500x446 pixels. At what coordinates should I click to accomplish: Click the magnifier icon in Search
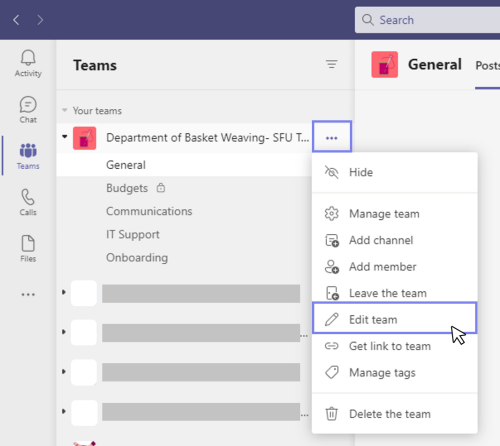(368, 20)
